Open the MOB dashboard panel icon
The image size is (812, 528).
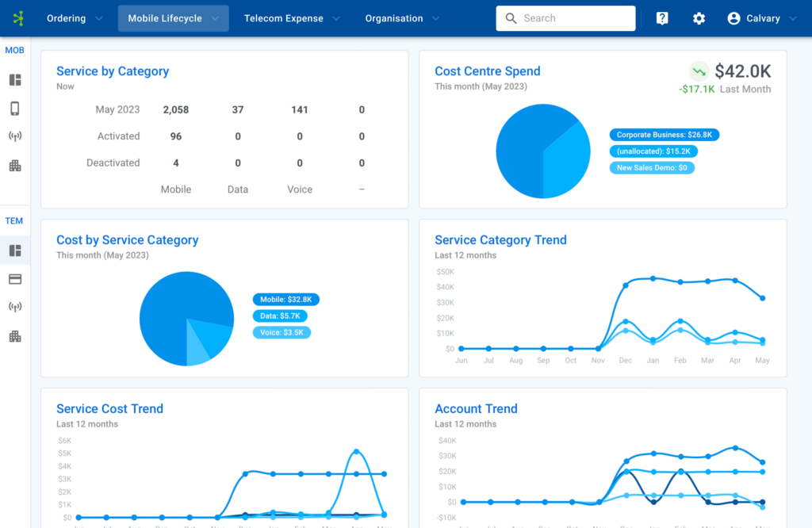point(14,79)
